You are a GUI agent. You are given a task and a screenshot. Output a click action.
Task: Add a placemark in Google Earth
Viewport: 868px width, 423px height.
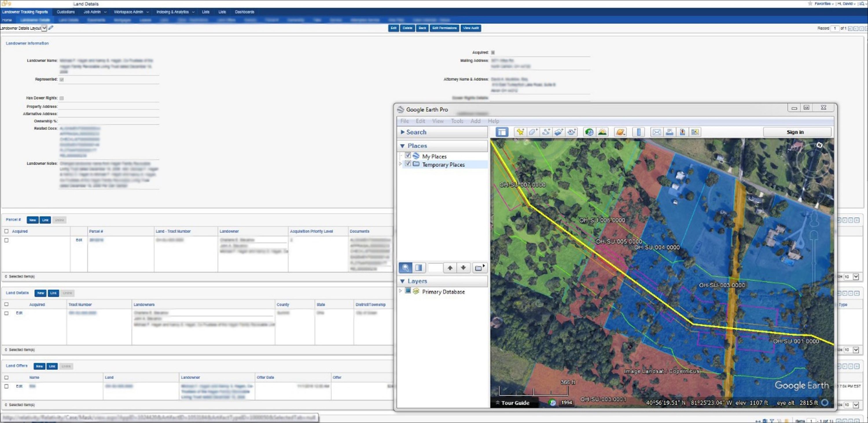pyautogui.click(x=520, y=132)
